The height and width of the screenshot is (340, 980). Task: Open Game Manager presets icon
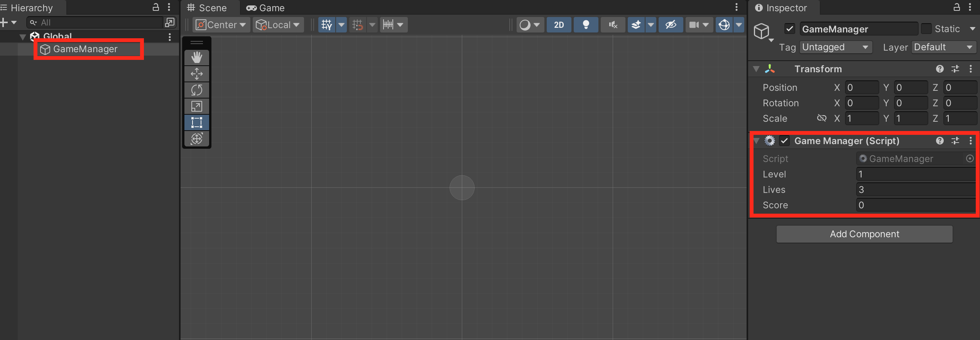click(x=955, y=141)
